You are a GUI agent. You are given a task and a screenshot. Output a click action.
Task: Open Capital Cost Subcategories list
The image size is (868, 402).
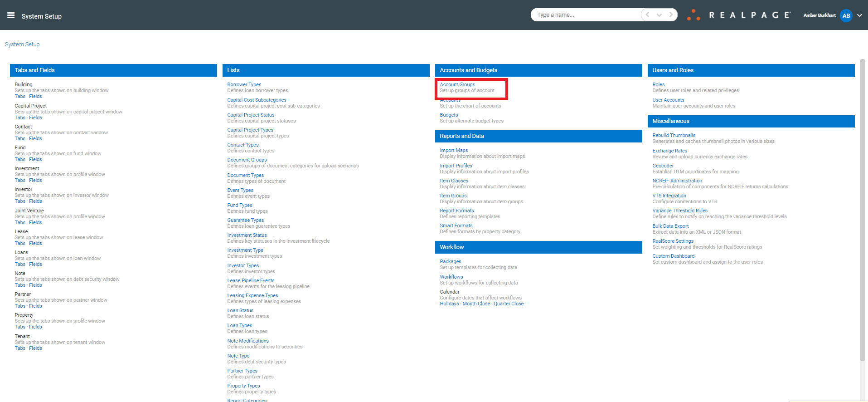coord(257,100)
